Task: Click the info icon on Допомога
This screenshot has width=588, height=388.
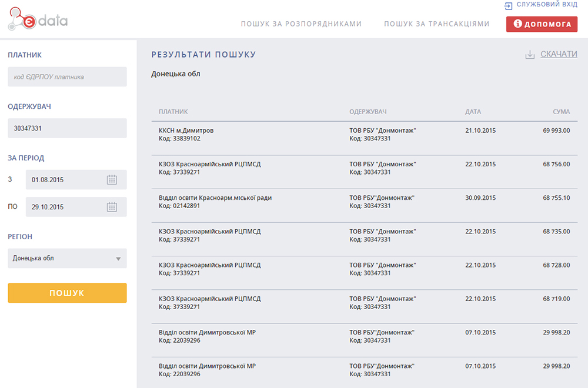Action: [x=517, y=24]
